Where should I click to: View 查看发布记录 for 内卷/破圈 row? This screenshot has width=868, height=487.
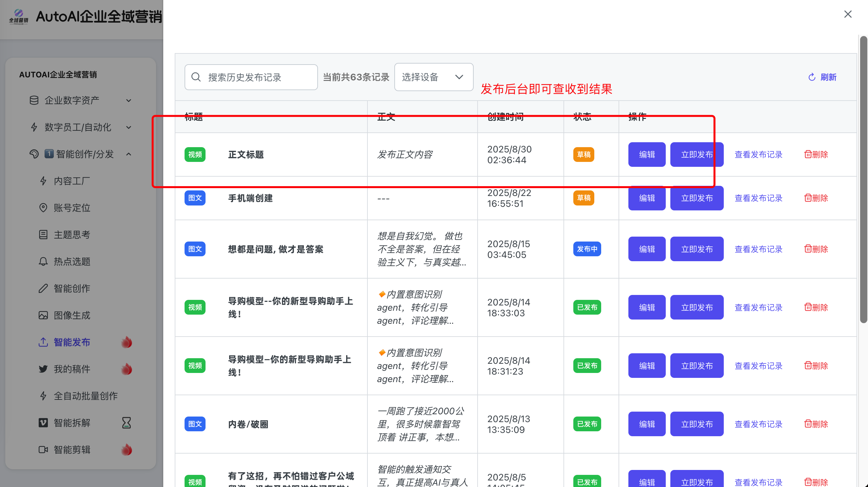pos(758,424)
